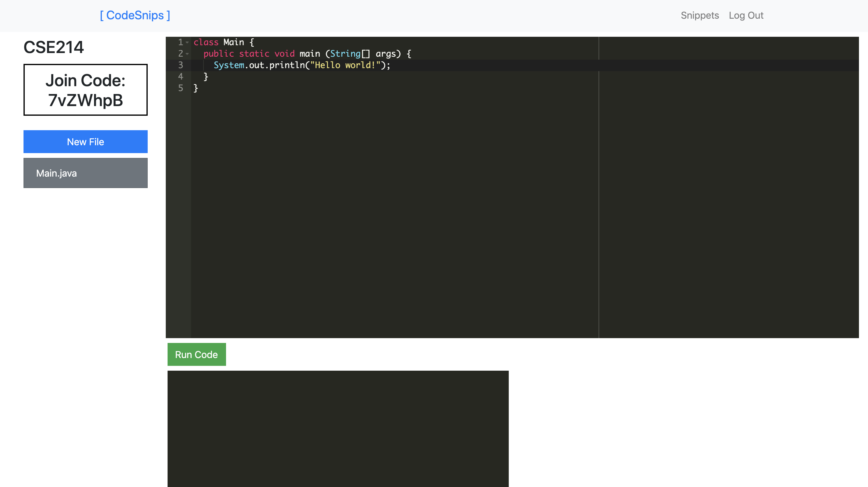Viewport: 868px width, 487px height.
Task: Create a new file with New File
Action: point(85,142)
